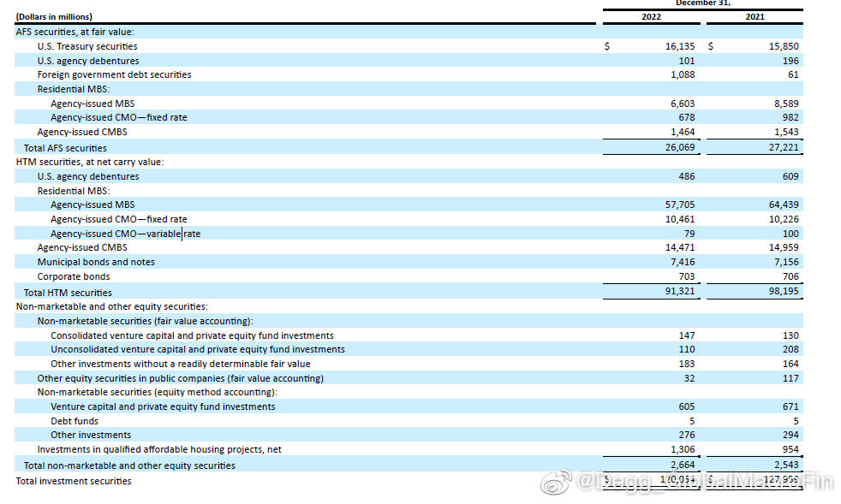Click value 678 for AFS CMO fixed rate
The image size is (841, 504).
[x=687, y=117]
